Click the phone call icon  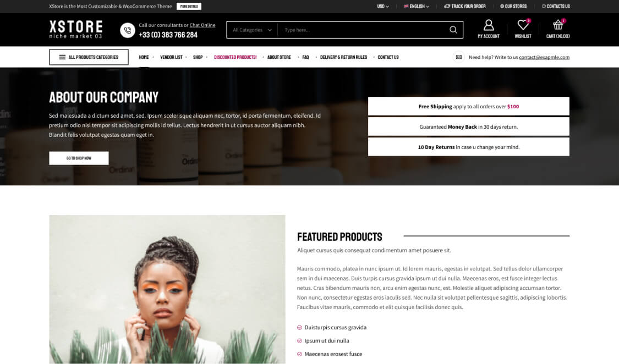128,30
